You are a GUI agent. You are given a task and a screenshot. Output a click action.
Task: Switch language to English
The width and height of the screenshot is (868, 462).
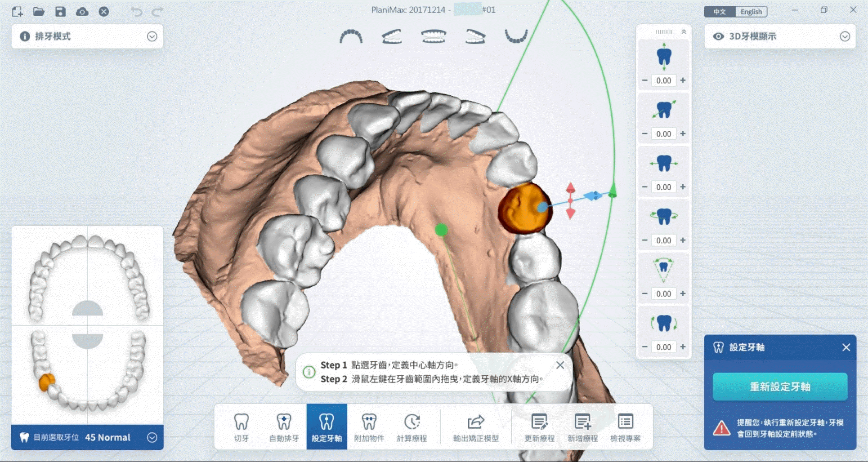751,12
